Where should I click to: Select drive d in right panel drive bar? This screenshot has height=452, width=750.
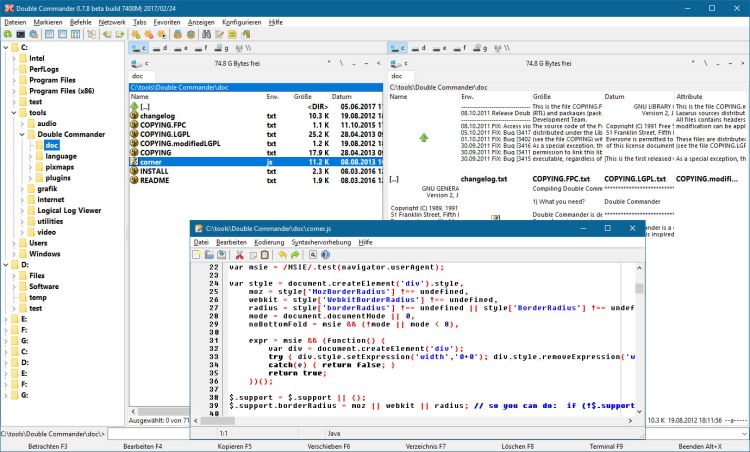pos(419,48)
